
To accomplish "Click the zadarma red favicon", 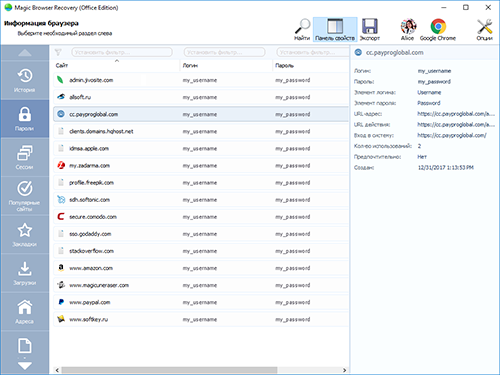I will 61,165.
